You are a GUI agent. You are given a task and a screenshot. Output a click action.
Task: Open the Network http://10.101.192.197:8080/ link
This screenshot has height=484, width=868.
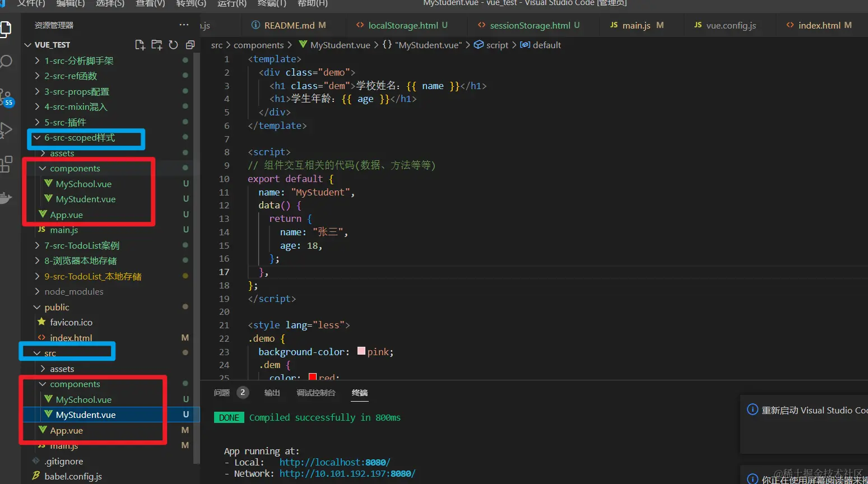[347, 473]
